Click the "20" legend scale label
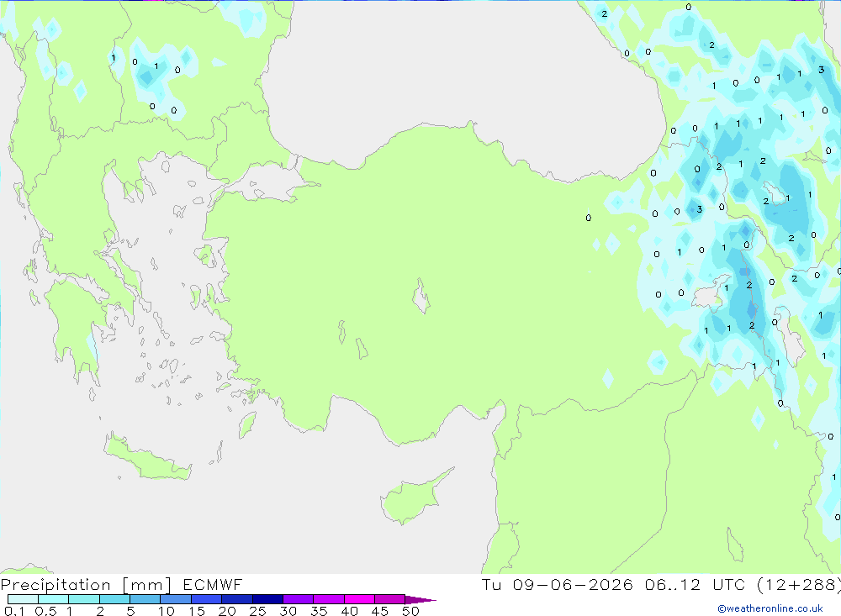This screenshot has width=841, height=616. coord(227,611)
